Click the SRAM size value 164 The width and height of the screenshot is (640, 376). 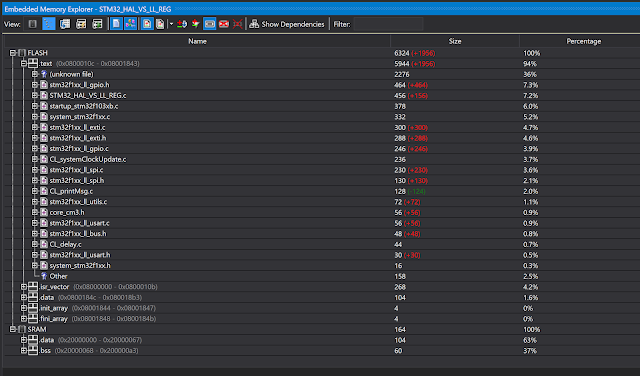click(x=400, y=329)
